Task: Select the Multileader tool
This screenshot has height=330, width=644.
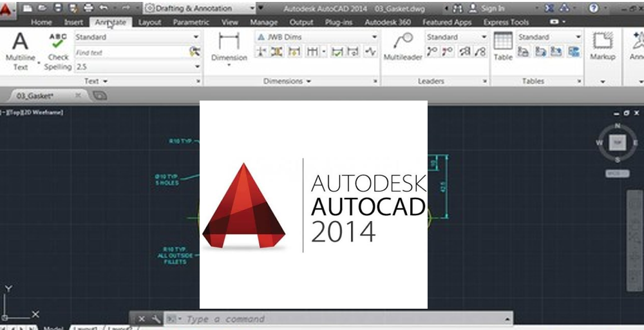Action: (x=403, y=47)
